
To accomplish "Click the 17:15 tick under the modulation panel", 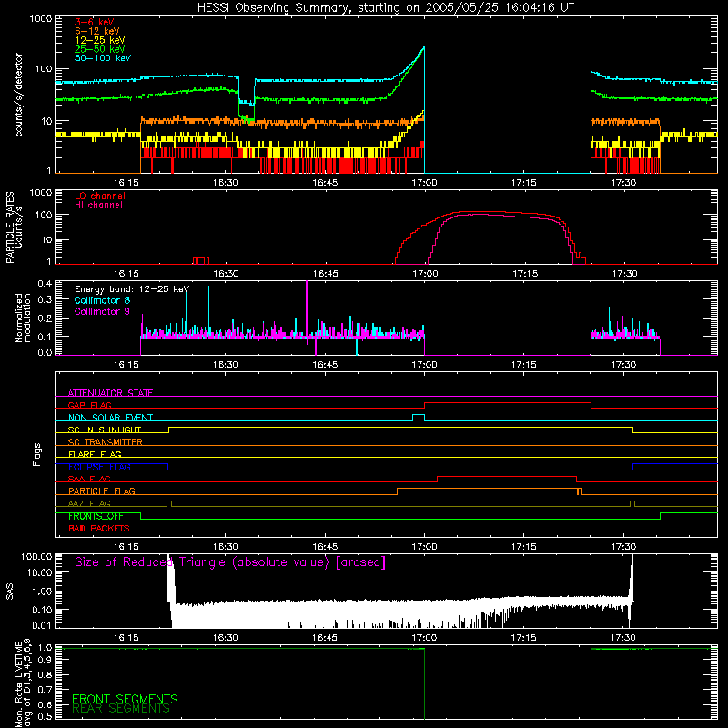I will click(x=524, y=365).
